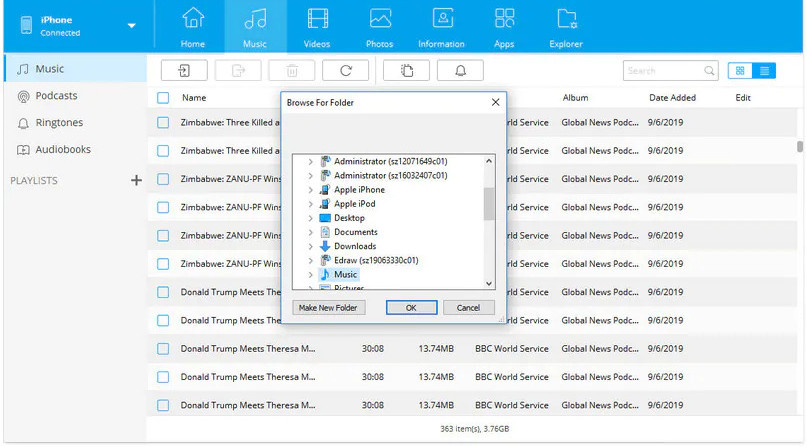Switch to list view
The height and width of the screenshot is (447, 807).
click(764, 70)
